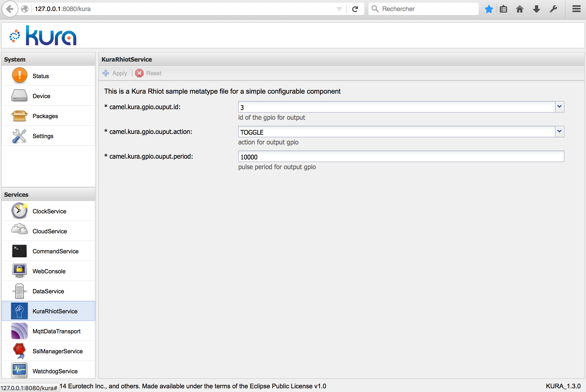Click the Apply button

coord(115,73)
